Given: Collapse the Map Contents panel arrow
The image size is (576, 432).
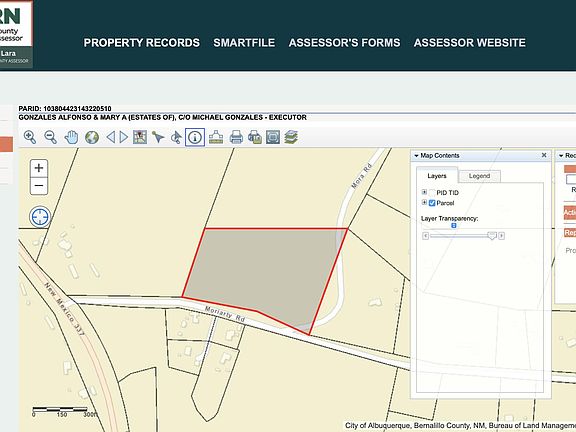Looking at the screenshot, I should coord(416,156).
